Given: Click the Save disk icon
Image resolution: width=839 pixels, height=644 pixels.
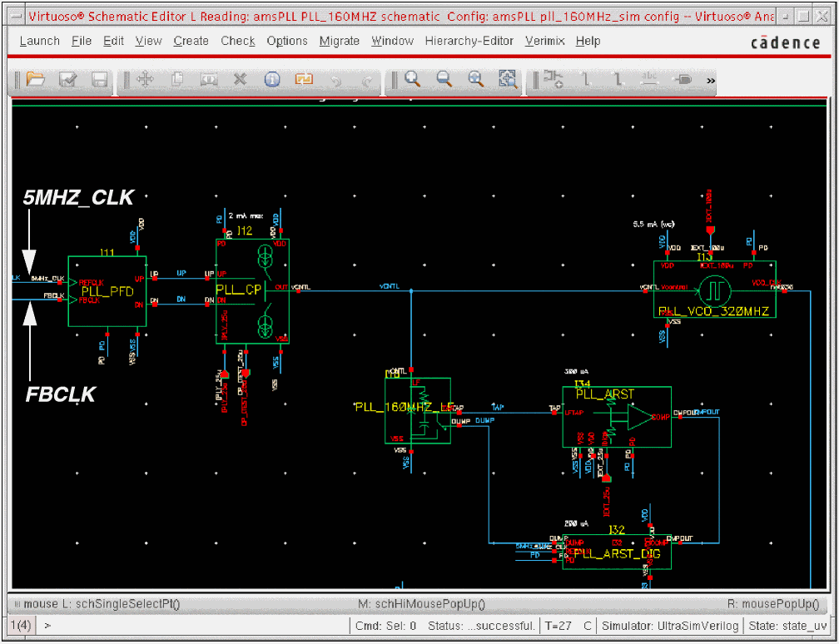Looking at the screenshot, I should pyautogui.click(x=99, y=80).
